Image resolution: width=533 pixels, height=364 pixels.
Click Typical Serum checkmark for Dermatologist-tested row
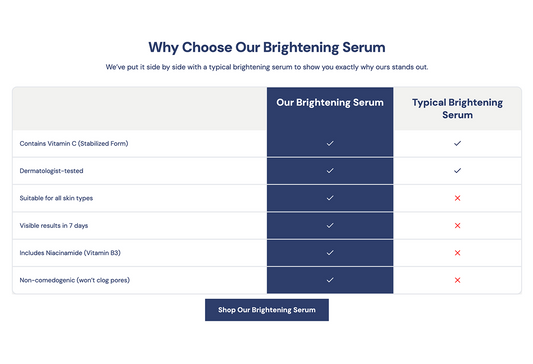pos(457,171)
